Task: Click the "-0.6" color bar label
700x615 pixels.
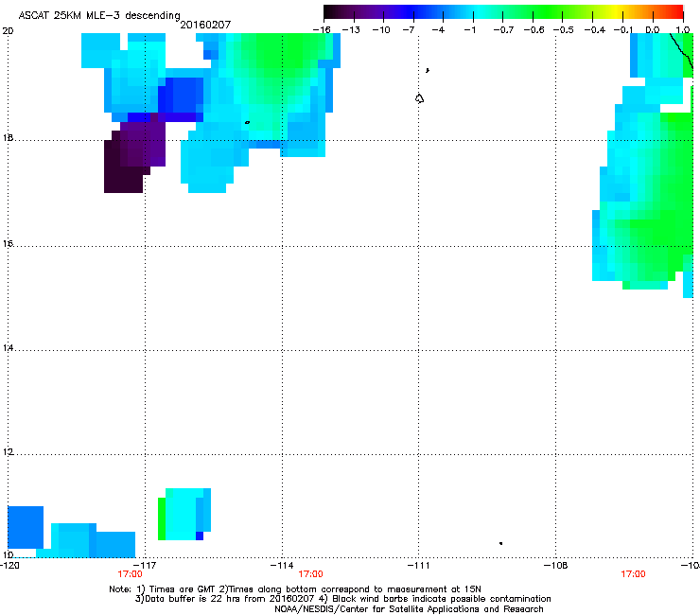Action: point(534,29)
